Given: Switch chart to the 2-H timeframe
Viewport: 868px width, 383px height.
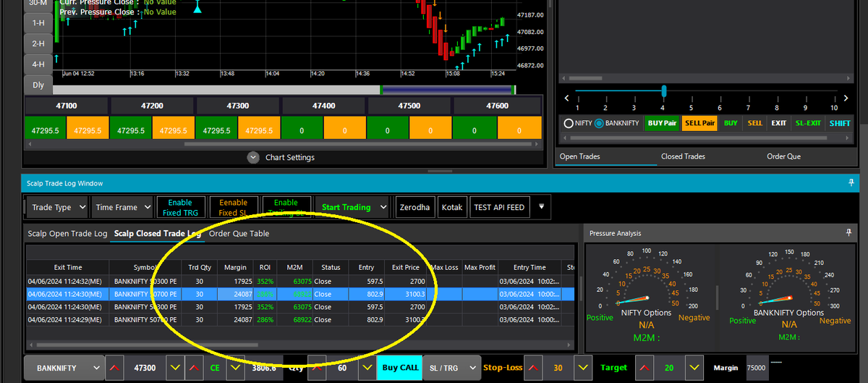Looking at the screenshot, I should click(38, 43).
